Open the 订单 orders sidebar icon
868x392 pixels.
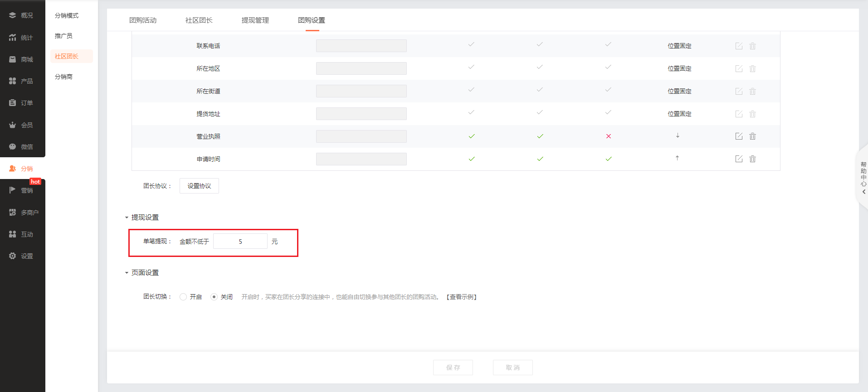(x=13, y=103)
